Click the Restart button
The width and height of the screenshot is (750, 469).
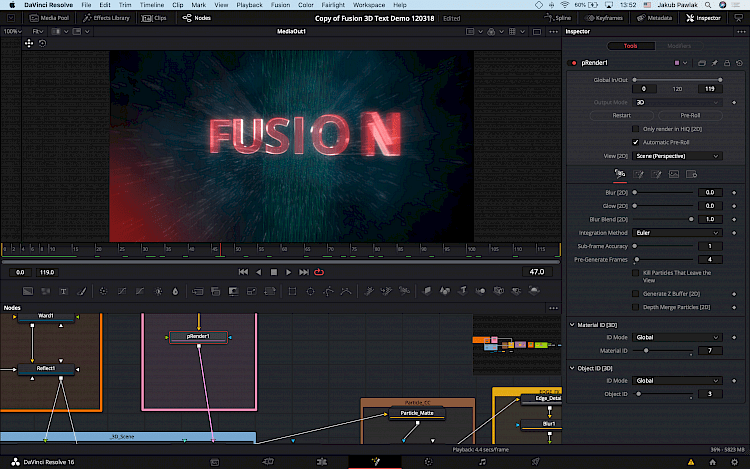[x=621, y=115]
